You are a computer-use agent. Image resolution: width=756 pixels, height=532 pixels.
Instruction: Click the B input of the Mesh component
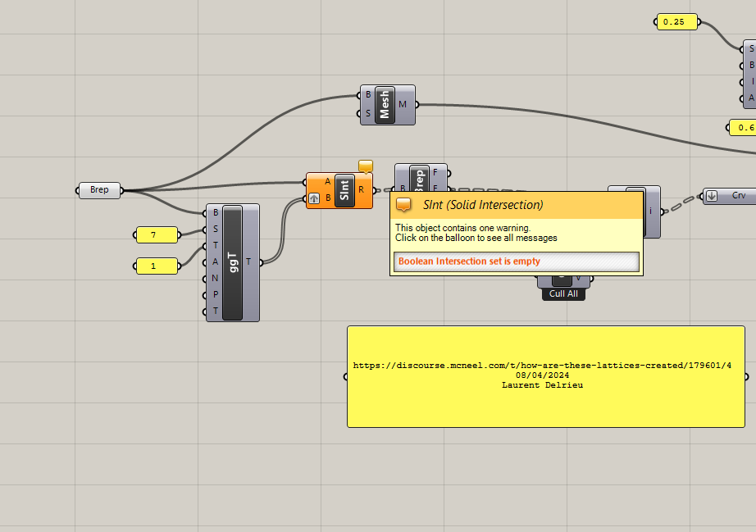(x=368, y=94)
